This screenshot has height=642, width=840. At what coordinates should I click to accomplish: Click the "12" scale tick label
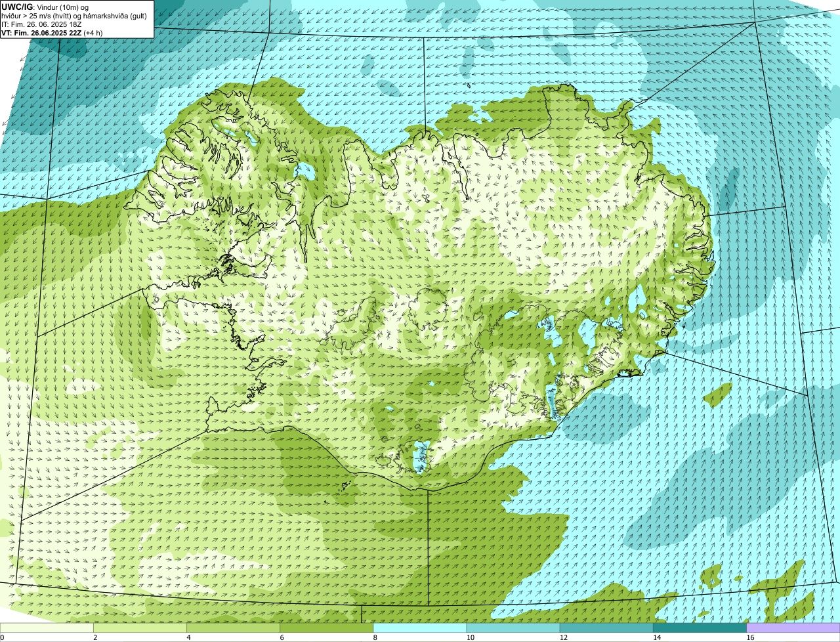point(563,637)
